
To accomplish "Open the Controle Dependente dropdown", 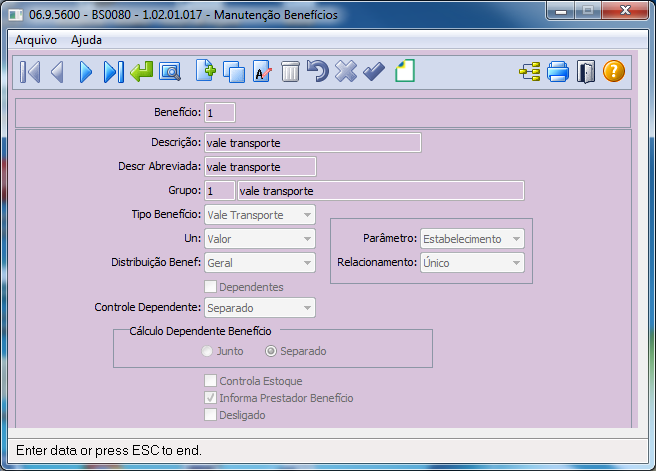I will tap(260, 308).
